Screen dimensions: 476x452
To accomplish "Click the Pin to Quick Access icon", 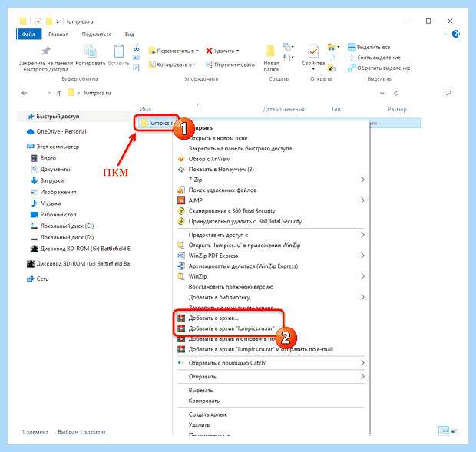I will point(46,51).
